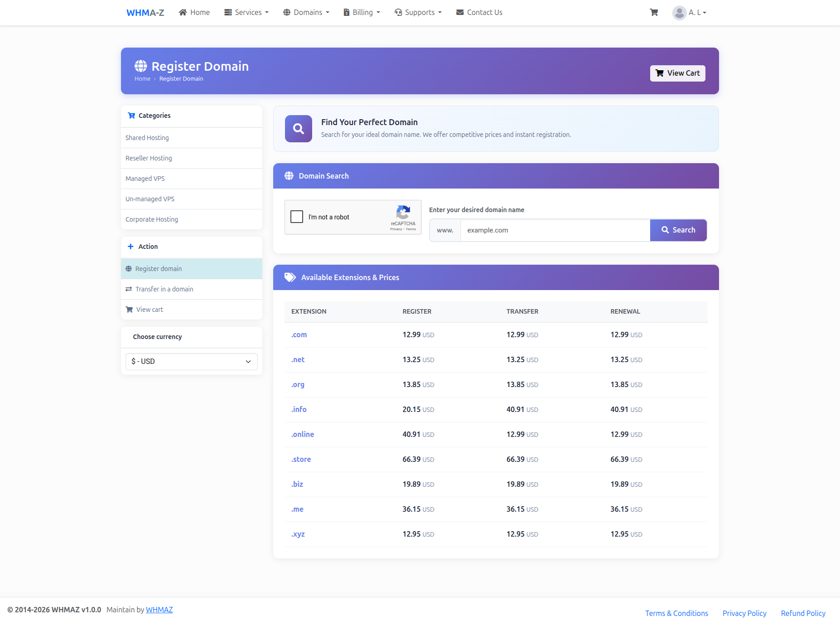Navigate to Contact Us in the navbar
This screenshot has width=840, height=630.
point(478,12)
